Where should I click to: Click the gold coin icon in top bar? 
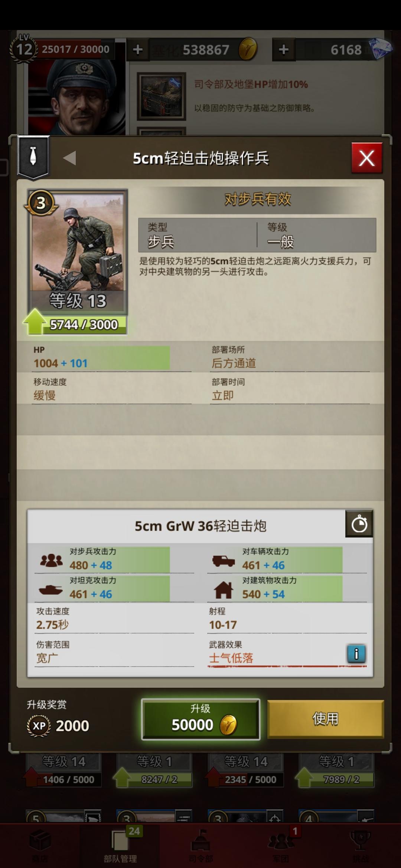pos(248,49)
